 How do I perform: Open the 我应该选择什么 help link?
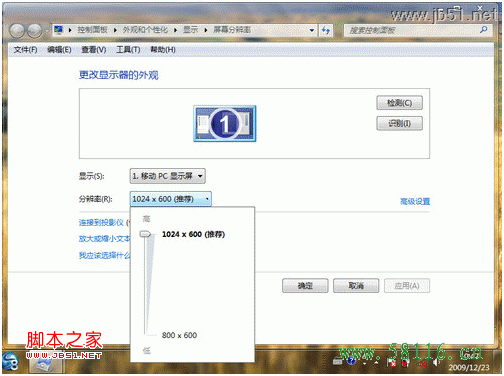104,255
